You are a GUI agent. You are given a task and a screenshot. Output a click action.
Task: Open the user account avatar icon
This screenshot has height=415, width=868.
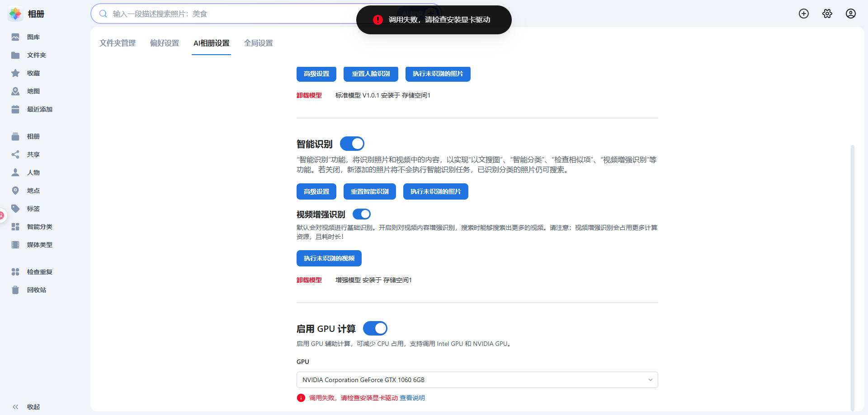click(851, 14)
